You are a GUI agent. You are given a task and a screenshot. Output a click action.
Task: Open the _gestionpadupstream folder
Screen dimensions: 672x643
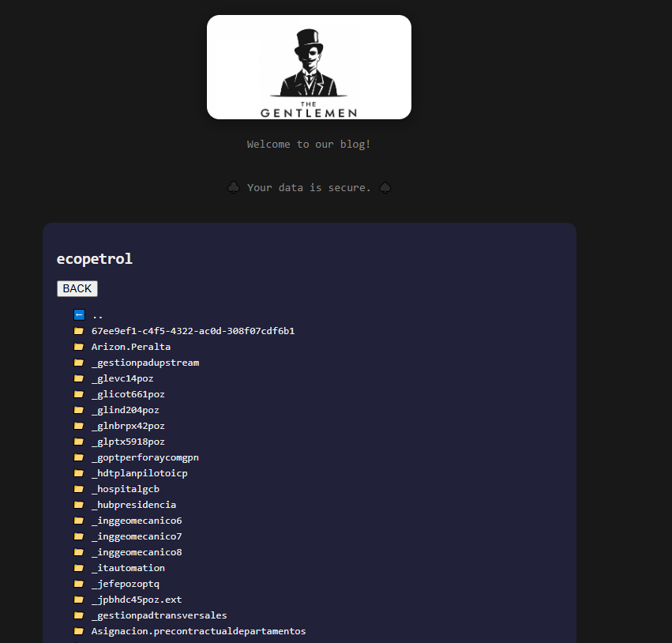click(145, 363)
